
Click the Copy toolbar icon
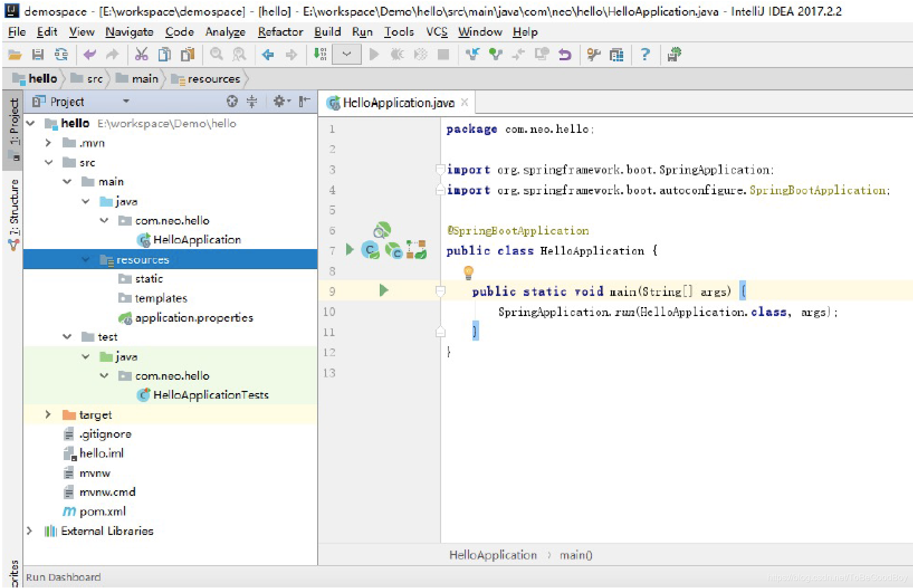click(x=164, y=55)
